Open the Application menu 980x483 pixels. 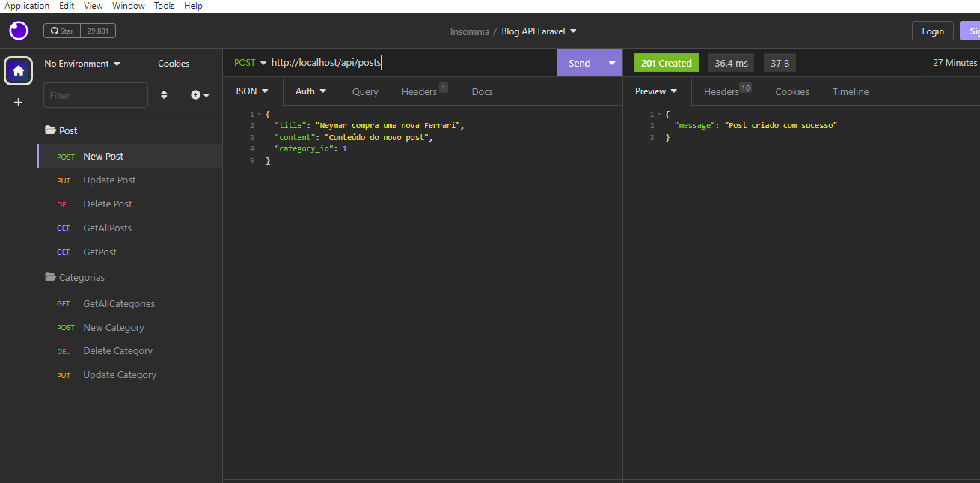[27, 6]
